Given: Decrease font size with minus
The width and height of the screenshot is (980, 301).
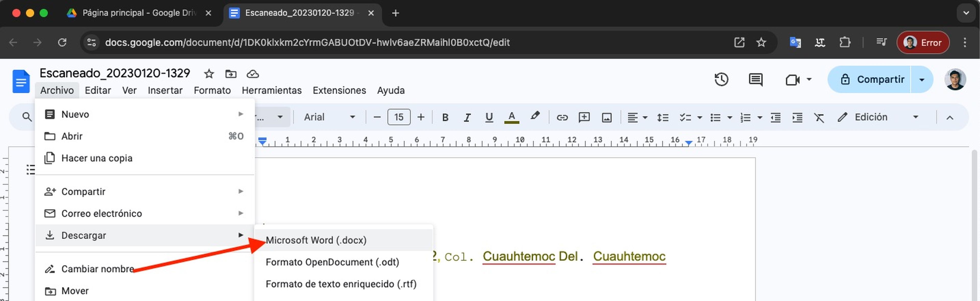Looking at the screenshot, I should (377, 117).
